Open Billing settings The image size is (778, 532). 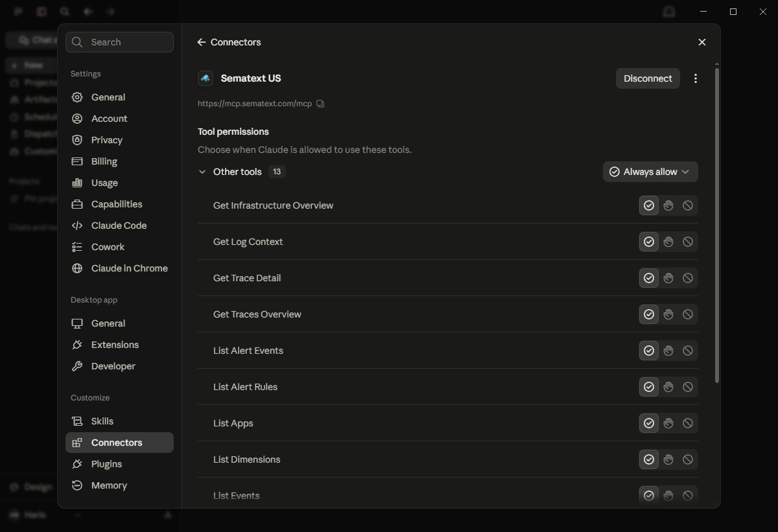tap(119, 161)
